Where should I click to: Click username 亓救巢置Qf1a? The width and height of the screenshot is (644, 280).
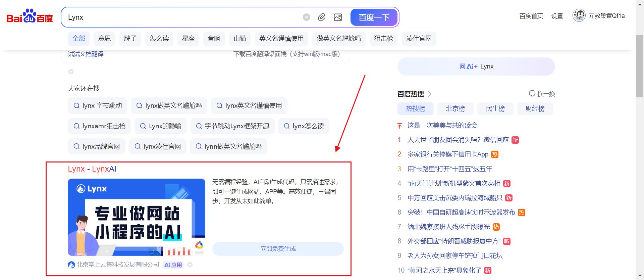click(606, 16)
